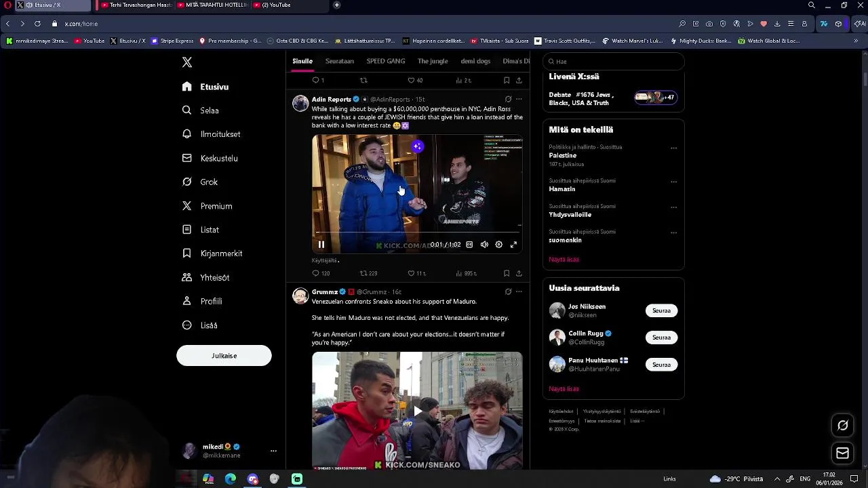This screenshot has height=488, width=868.
Task: Open Grummz profile avatar
Action: 300,296
